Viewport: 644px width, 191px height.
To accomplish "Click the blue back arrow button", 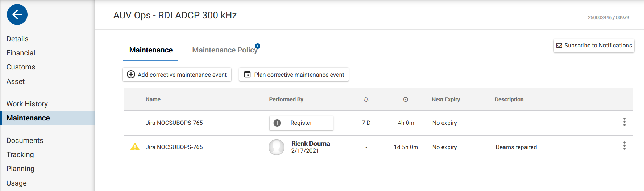I will click(17, 14).
